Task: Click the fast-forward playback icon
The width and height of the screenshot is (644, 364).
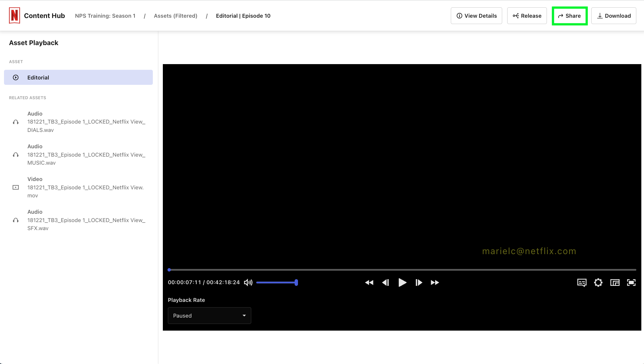Action: point(434,282)
